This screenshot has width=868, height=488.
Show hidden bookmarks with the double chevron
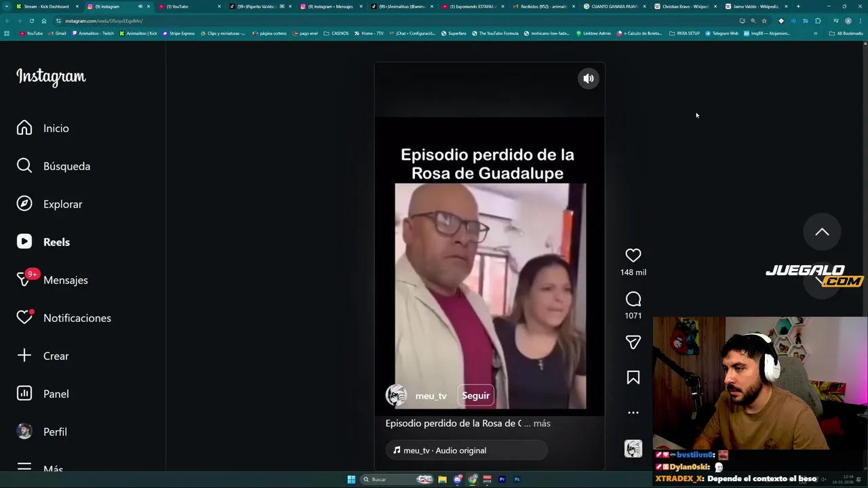(x=816, y=33)
